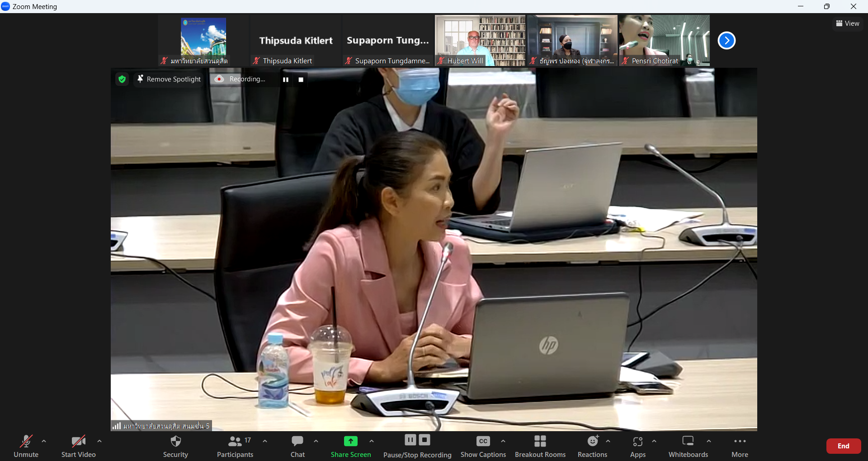
Task: Open Breakout Rooms
Action: pyautogui.click(x=540, y=442)
